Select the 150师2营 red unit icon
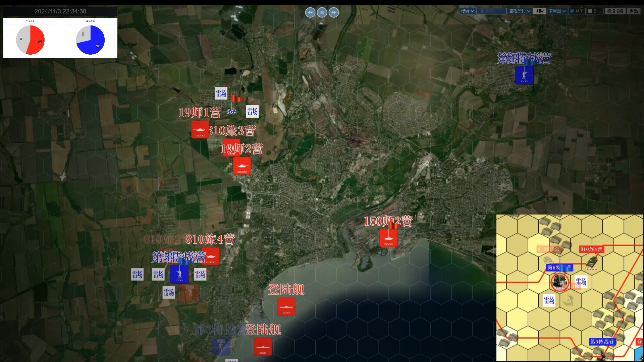Image resolution: width=644 pixels, height=362 pixels. (x=388, y=238)
